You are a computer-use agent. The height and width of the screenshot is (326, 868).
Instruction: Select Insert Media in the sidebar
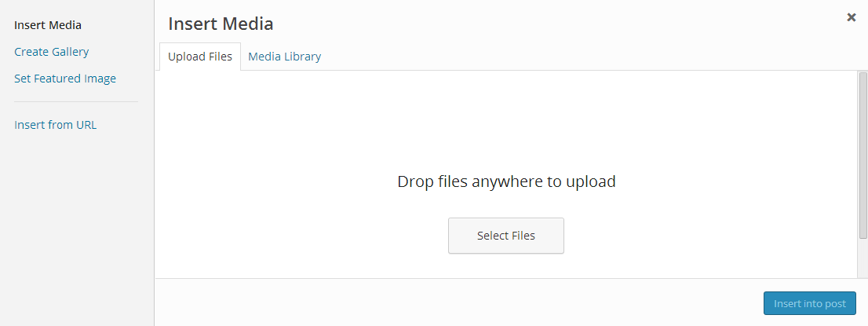[48, 25]
